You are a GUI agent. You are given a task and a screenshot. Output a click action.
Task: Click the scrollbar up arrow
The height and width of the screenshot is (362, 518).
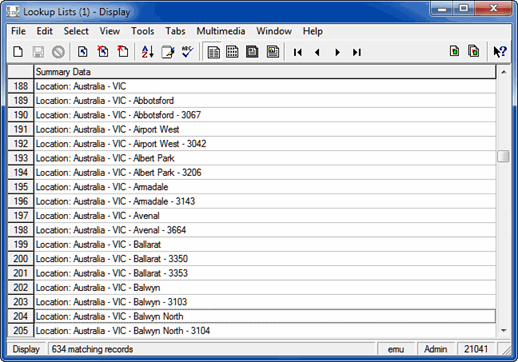click(503, 72)
